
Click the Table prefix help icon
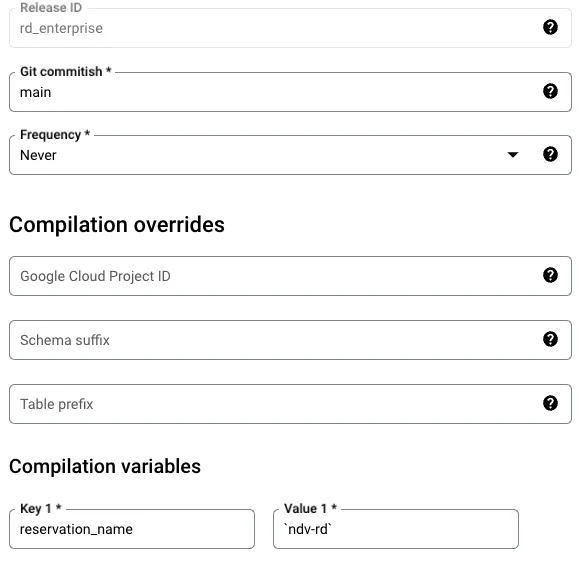(x=550, y=403)
